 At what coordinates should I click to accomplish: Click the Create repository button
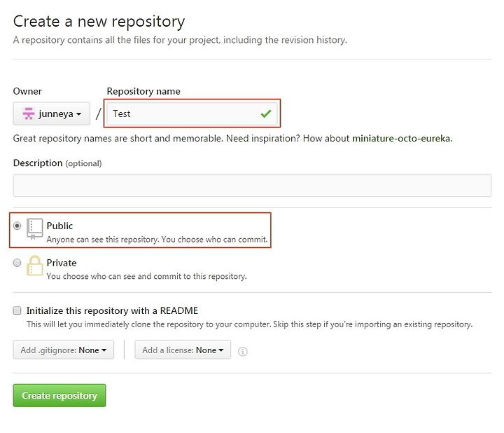pyautogui.click(x=59, y=395)
